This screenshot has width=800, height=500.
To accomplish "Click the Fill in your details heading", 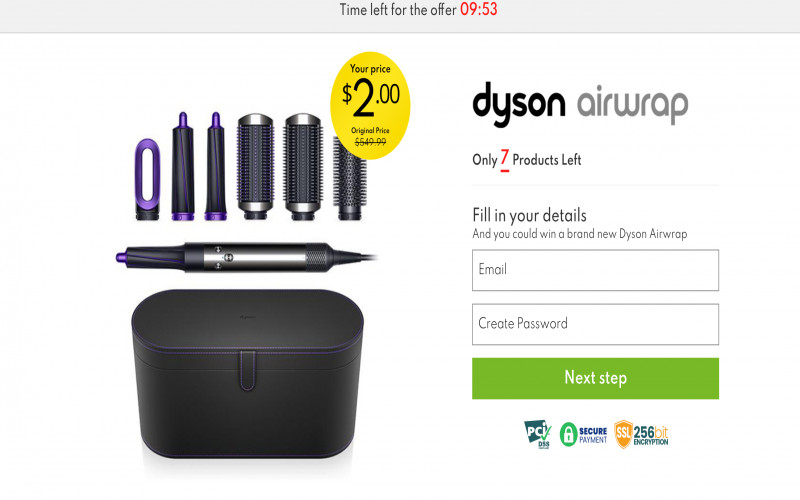I will (x=530, y=215).
